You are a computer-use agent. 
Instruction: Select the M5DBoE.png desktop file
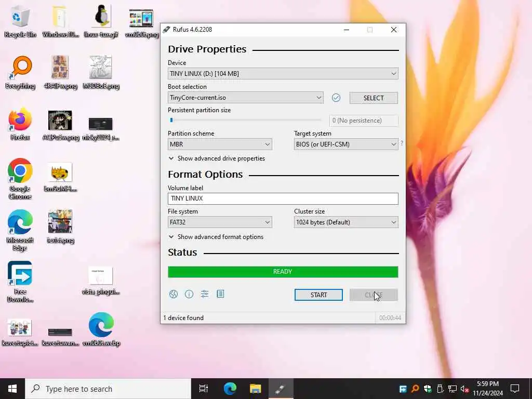pos(101,73)
